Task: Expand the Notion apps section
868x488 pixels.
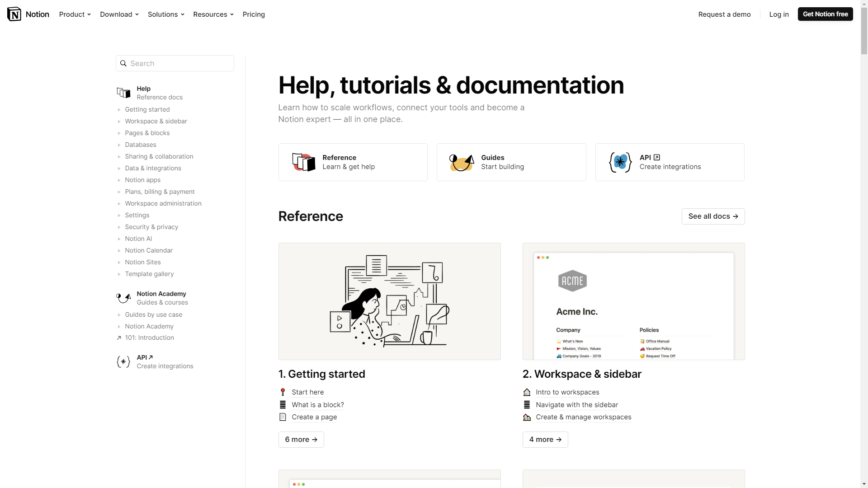Action: (x=119, y=180)
